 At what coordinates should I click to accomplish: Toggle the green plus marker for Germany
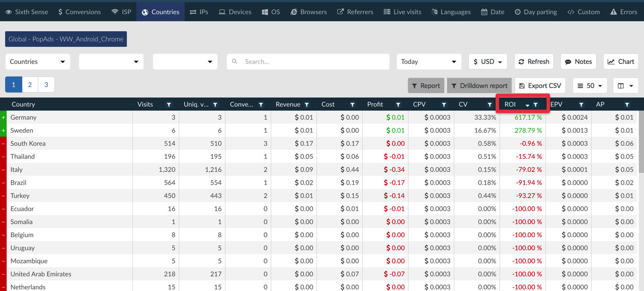pos(3,117)
